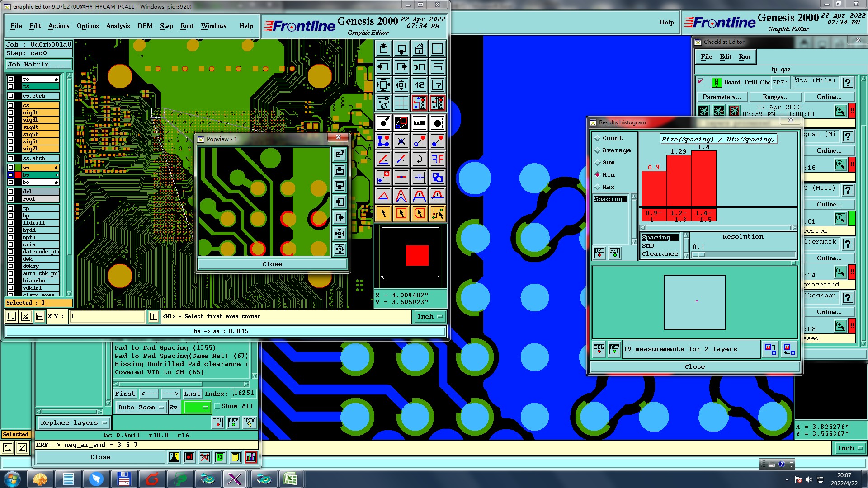Toggle the Show All checkbox
The height and width of the screenshot is (488, 868).
pyautogui.click(x=217, y=406)
